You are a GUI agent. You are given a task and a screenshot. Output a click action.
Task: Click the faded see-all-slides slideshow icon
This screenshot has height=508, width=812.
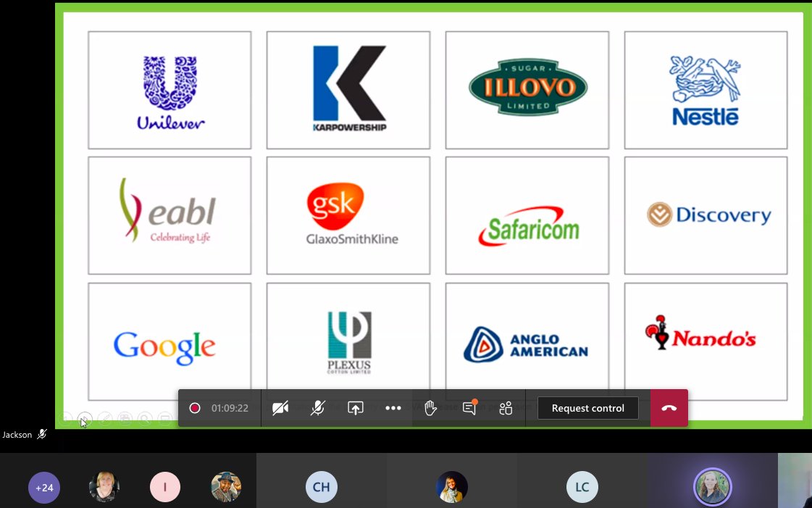[125, 418]
